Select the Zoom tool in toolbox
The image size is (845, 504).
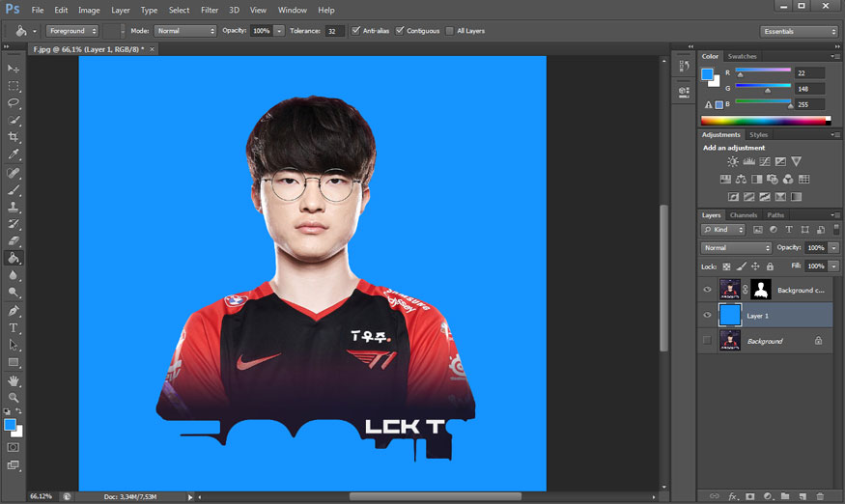coord(14,398)
